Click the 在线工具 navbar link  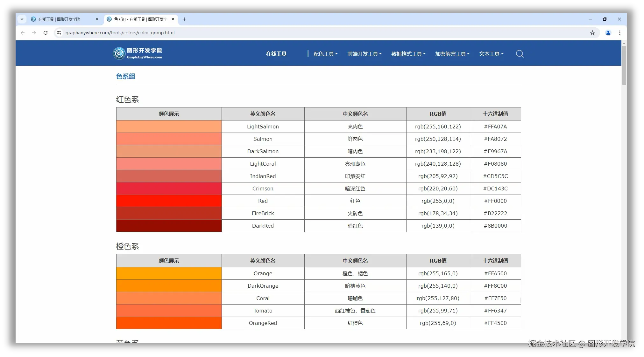(276, 54)
